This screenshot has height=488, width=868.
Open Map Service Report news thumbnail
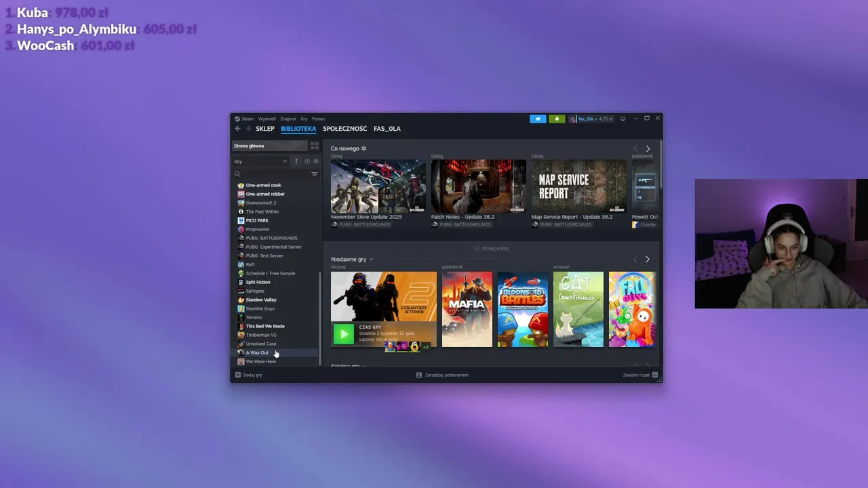click(x=579, y=186)
